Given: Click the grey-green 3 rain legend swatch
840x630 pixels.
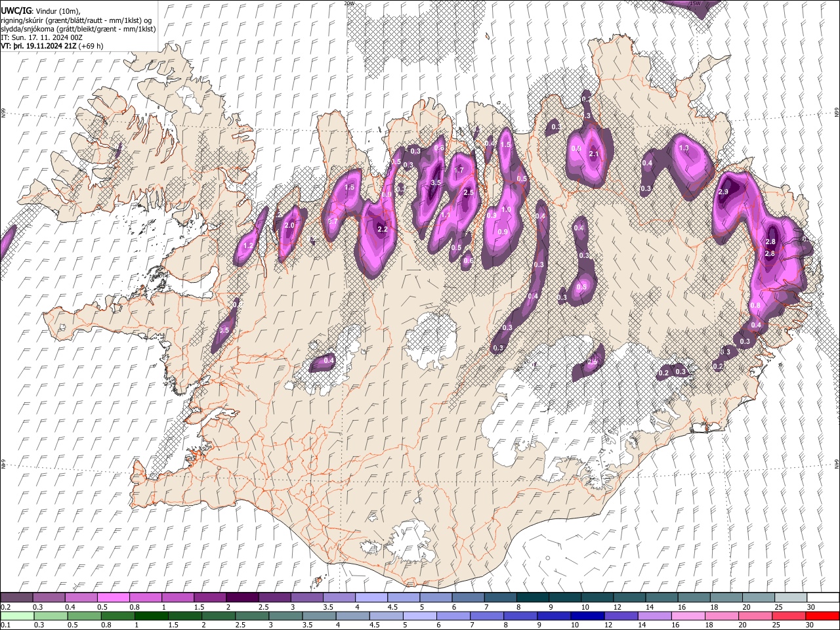Looking at the screenshot, I should tap(285, 616).
